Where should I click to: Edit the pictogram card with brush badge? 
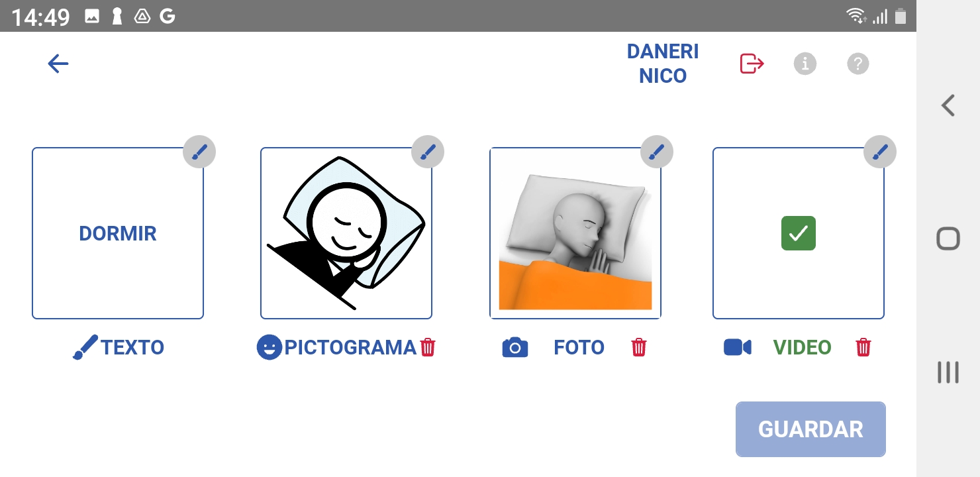(428, 152)
